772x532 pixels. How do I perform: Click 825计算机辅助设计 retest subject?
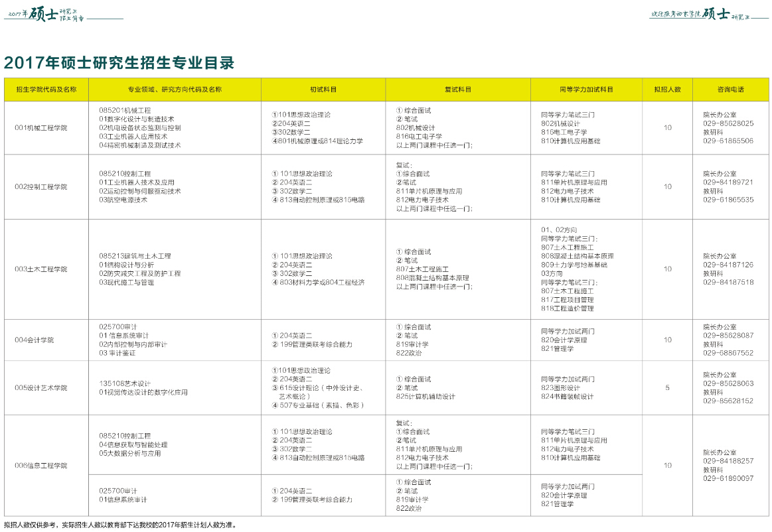[425, 397]
